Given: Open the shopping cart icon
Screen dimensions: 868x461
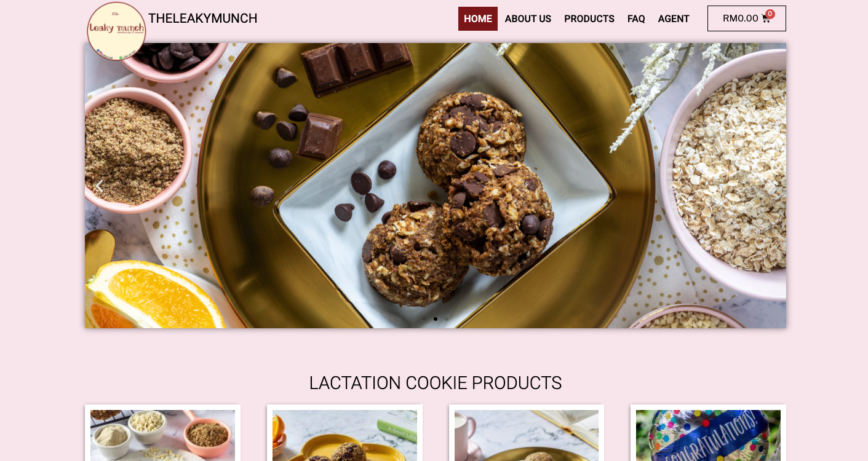Looking at the screenshot, I should [x=766, y=18].
